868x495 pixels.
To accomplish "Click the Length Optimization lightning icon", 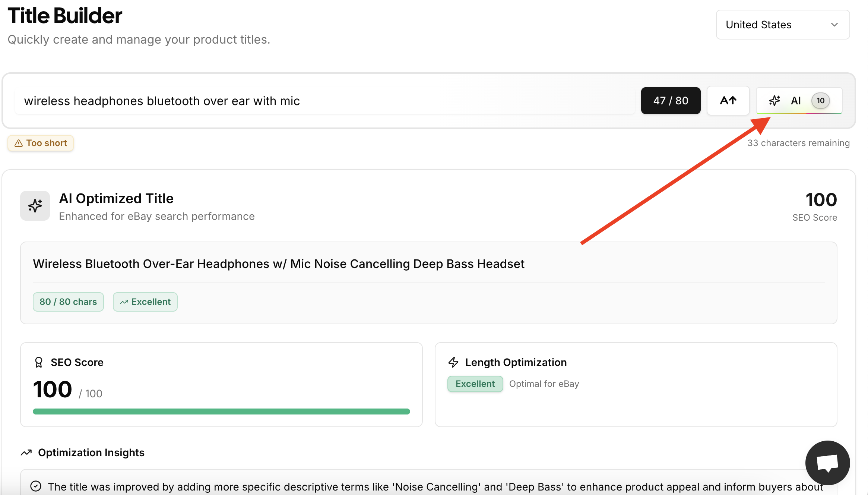I will [453, 362].
